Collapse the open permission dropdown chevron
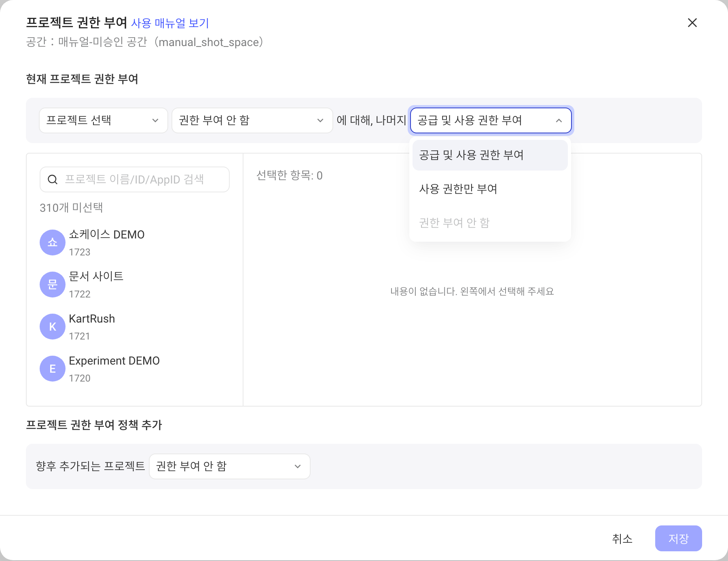This screenshot has width=728, height=561. tap(559, 120)
